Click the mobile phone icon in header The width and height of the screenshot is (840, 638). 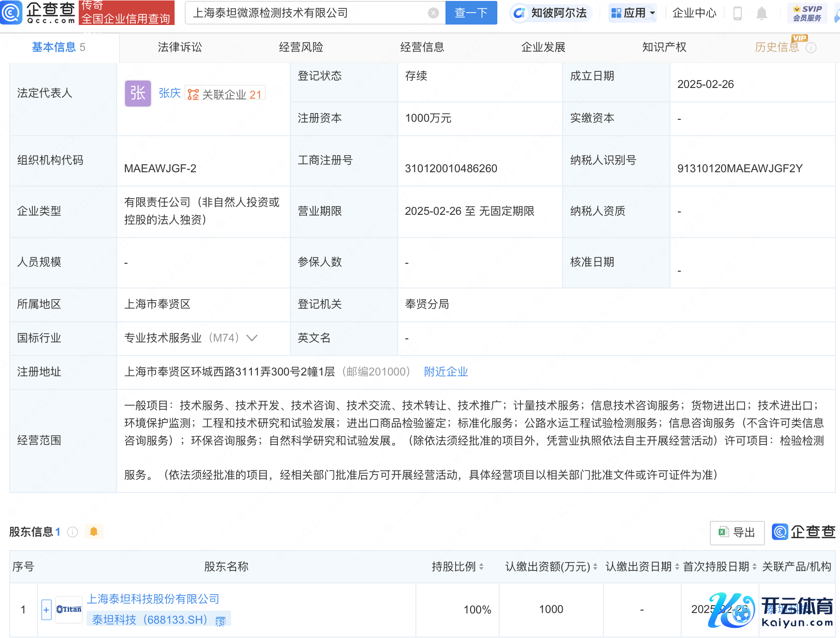point(738,13)
